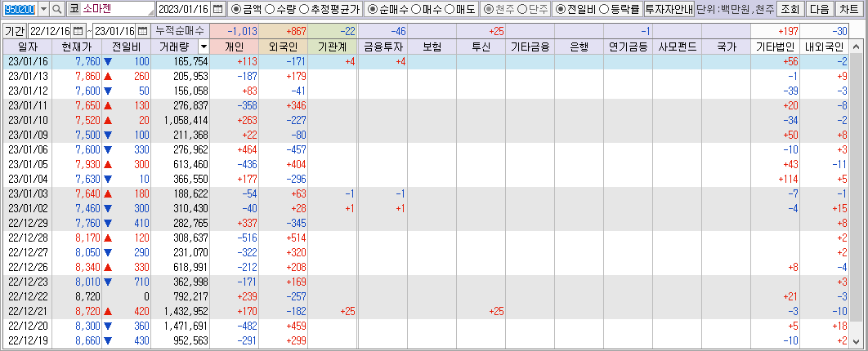Open 거래량 column dropdown arrow
Viewport: 868px width, 351px height.
(x=204, y=47)
